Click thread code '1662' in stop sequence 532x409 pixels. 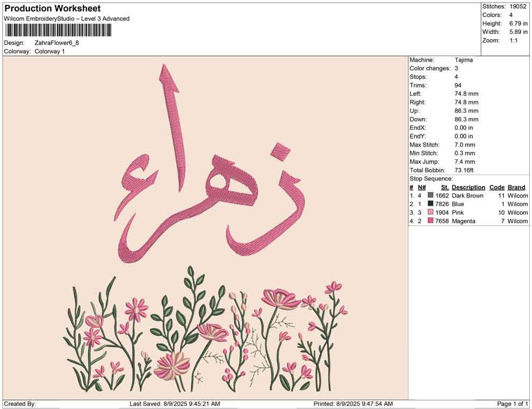pos(442,195)
